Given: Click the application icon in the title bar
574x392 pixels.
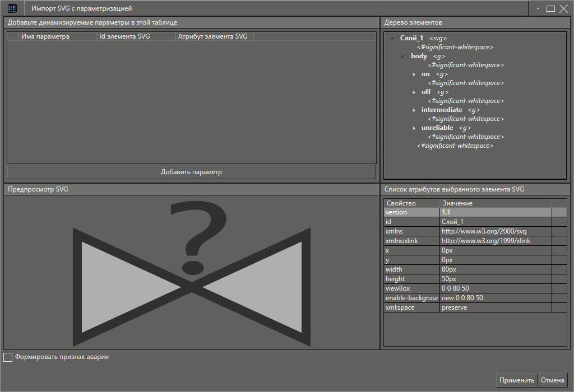Looking at the screenshot, I should 12,8.
